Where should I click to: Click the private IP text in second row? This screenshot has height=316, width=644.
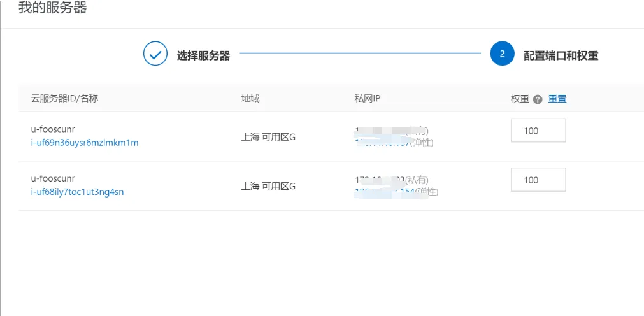coord(392,180)
